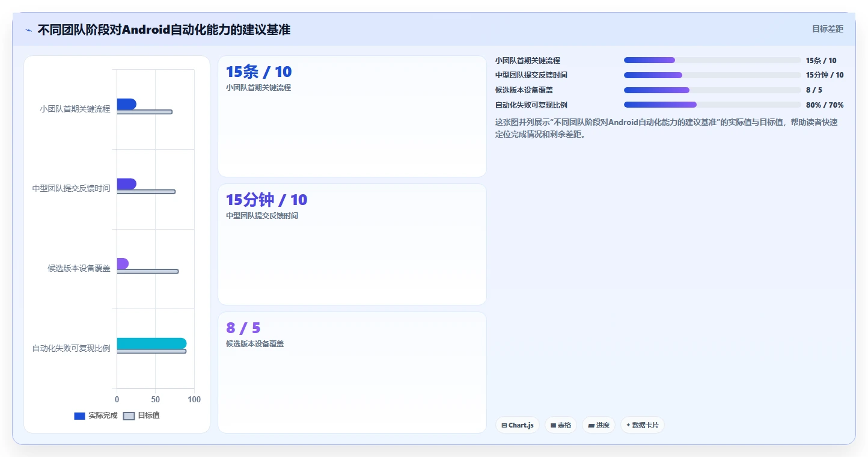The width and height of the screenshot is (868, 457).
Task: Click the 候选版本设备覆盖 progress bar
Action: point(712,90)
